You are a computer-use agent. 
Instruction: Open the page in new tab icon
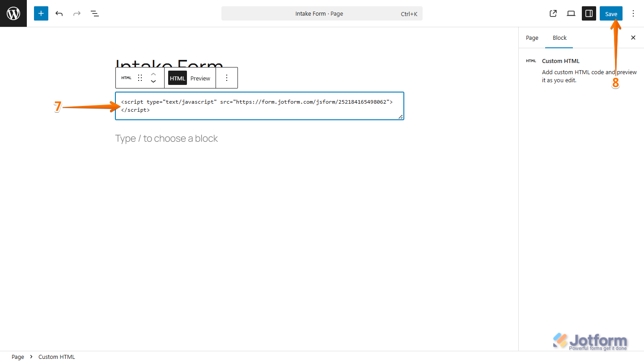click(553, 13)
